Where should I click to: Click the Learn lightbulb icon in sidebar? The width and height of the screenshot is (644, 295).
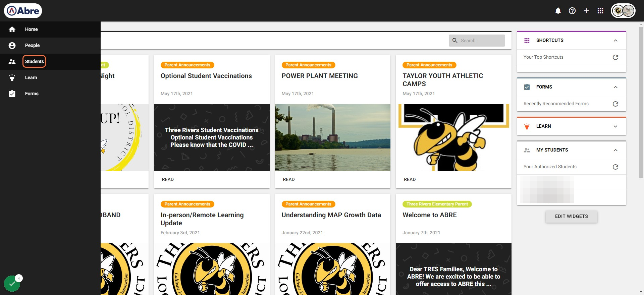tap(12, 78)
